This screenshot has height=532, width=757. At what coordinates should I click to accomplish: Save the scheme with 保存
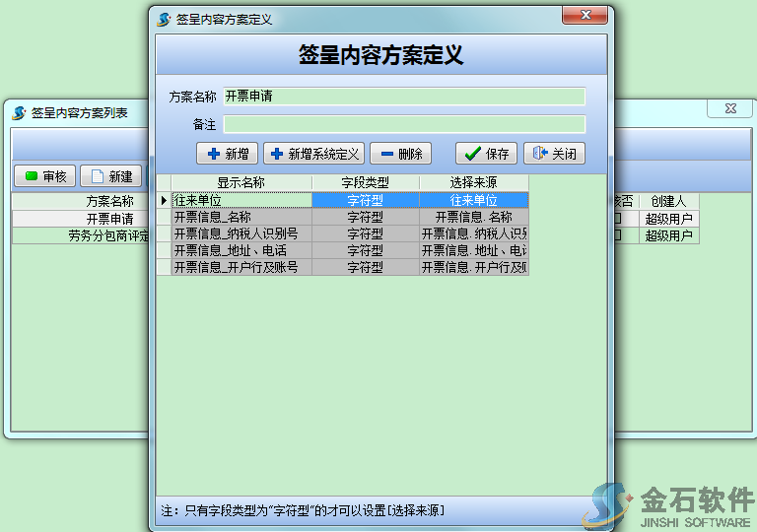pos(486,154)
